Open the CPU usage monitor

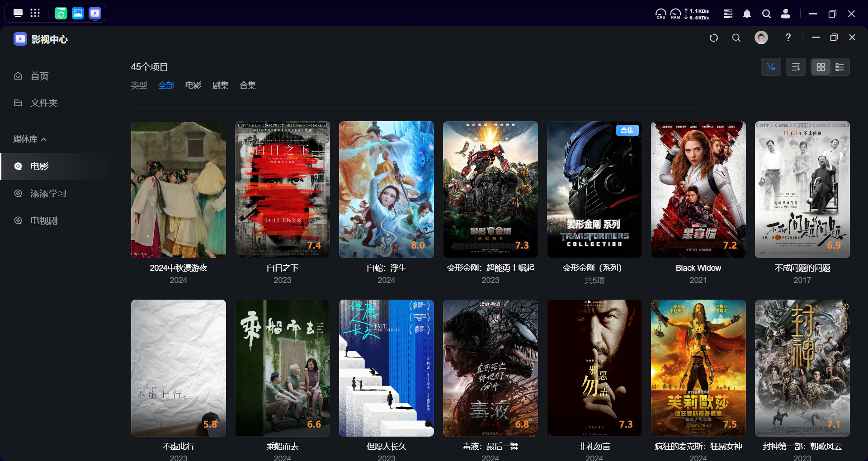click(x=661, y=14)
